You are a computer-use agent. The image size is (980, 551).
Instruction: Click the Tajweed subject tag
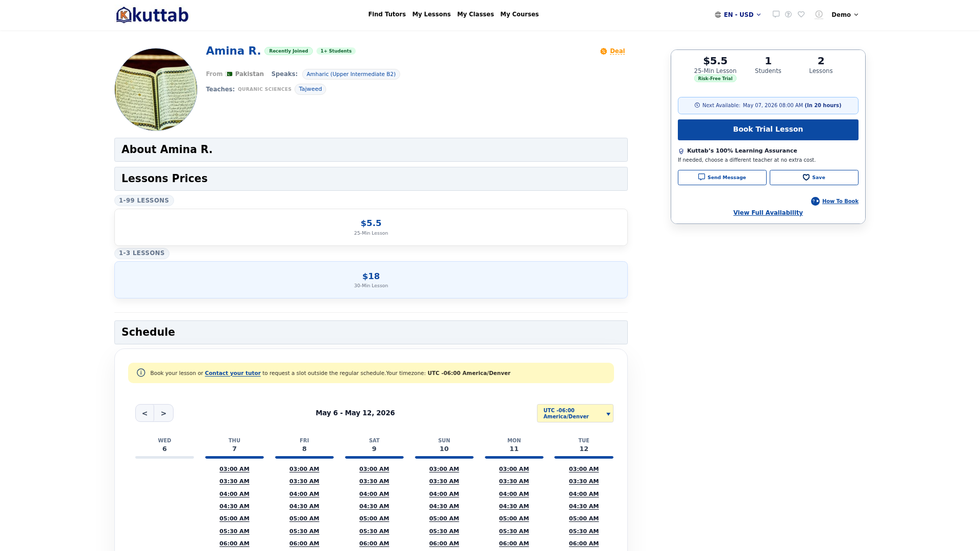tap(310, 89)
